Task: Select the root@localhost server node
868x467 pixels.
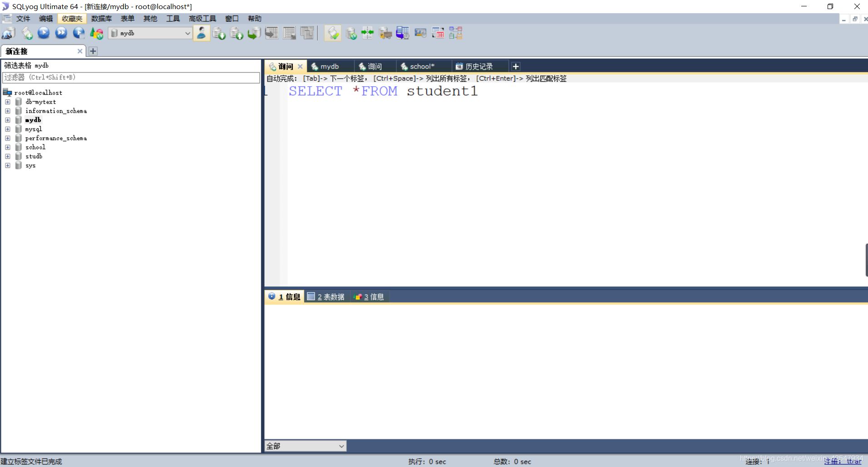Action: pos(38,93)
